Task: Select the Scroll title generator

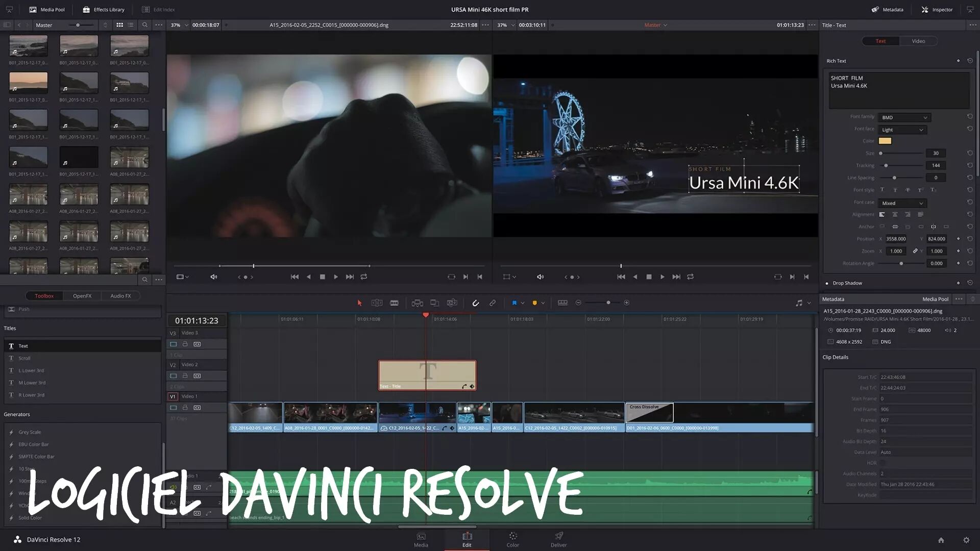Action: click(x=82, y=358)
